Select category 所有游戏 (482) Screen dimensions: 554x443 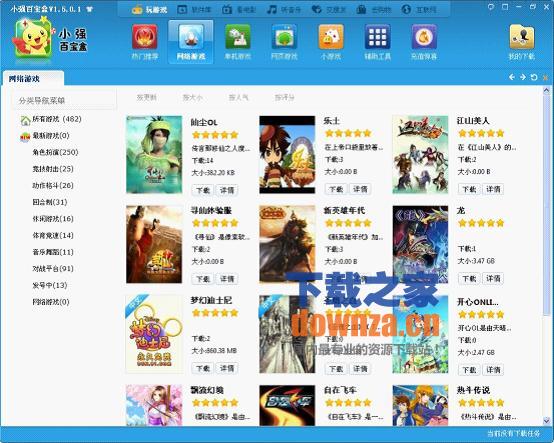pos(57,119)
